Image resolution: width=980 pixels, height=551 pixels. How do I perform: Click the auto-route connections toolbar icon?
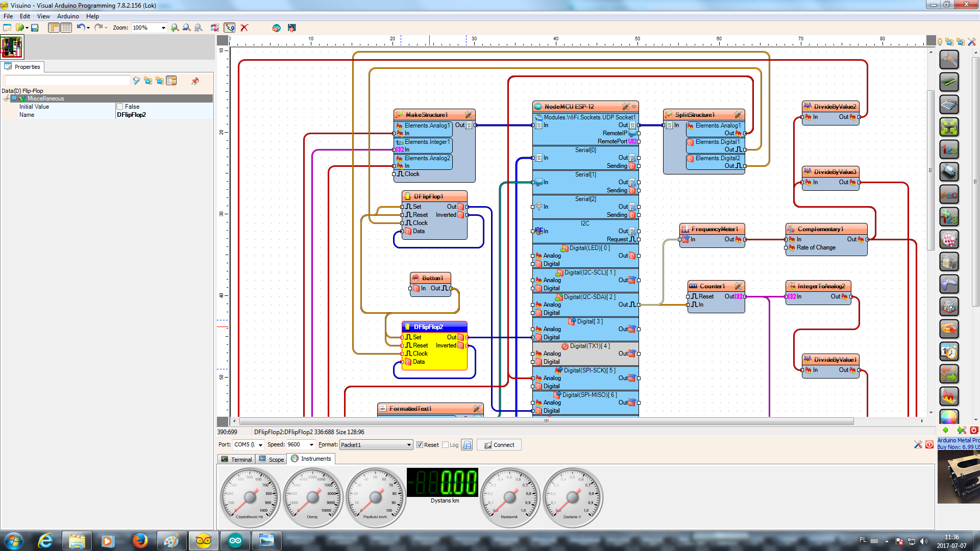pyautogui.click(x=230, y=28)
